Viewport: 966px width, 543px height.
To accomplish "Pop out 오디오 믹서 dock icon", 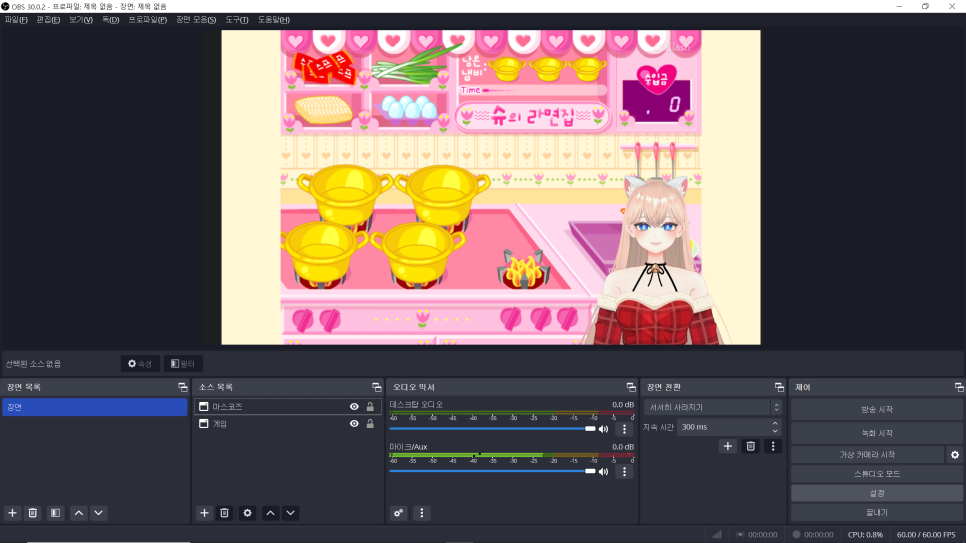I will (x=631, y=387).
